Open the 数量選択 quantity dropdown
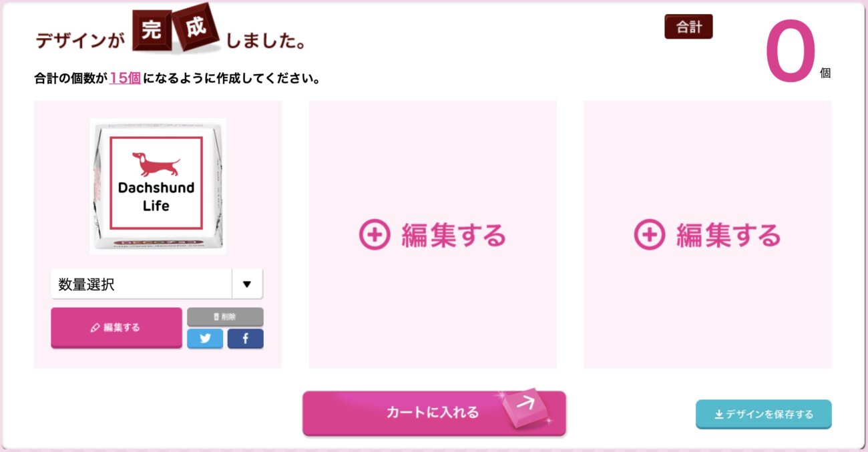Viewport: 868px width, 452px height. tap(157, 284)
